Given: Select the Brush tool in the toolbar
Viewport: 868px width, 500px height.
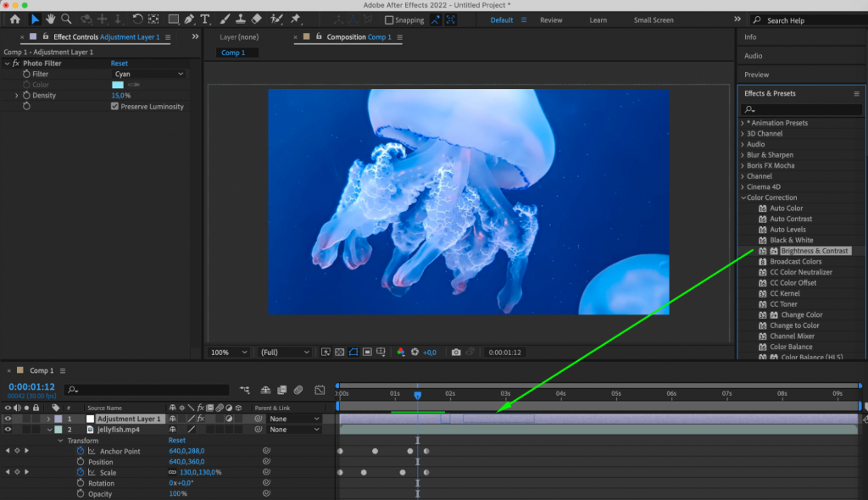Looking at the screenshot, I should point(225,18).
